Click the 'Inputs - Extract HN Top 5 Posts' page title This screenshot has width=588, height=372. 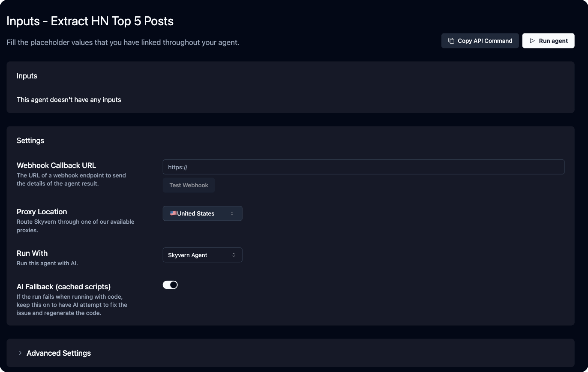tap(90, 21)
